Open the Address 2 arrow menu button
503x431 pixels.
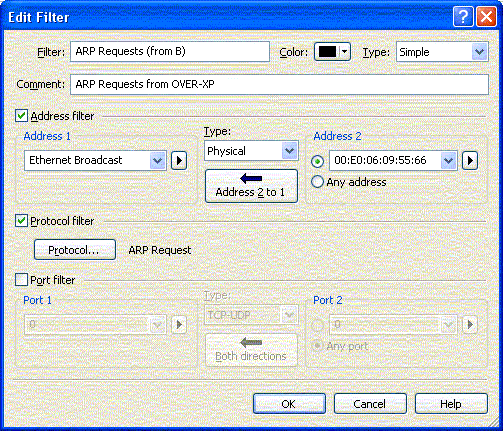point(470,161)
